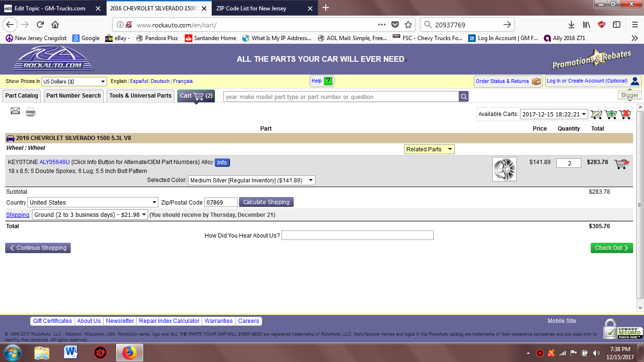The width and height of the screenshot is (644, 362).
Task: Open Windows Explorer from the taskbar
Action: click(x=41, y=352)
